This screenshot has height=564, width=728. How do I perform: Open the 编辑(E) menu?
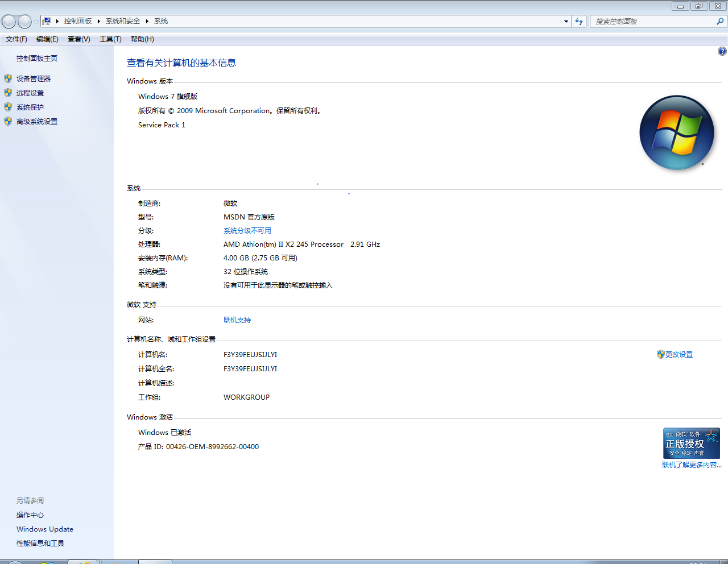point(47,39)
